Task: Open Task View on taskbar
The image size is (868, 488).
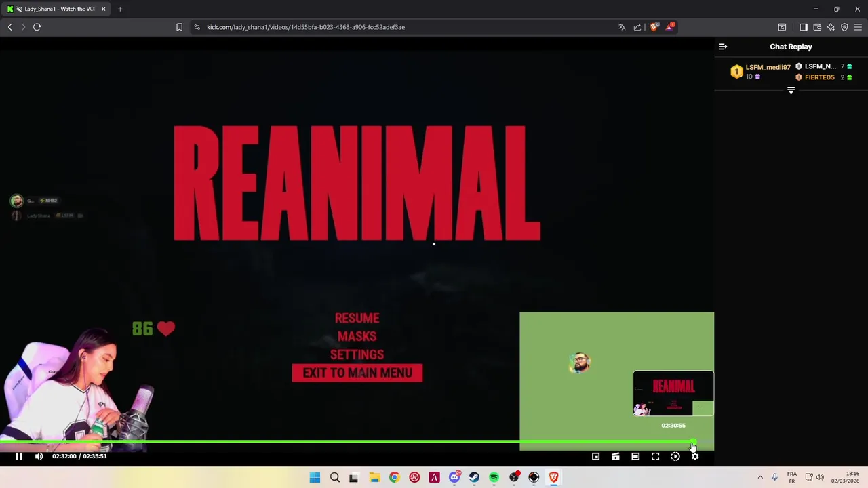Action: (354, 478)
